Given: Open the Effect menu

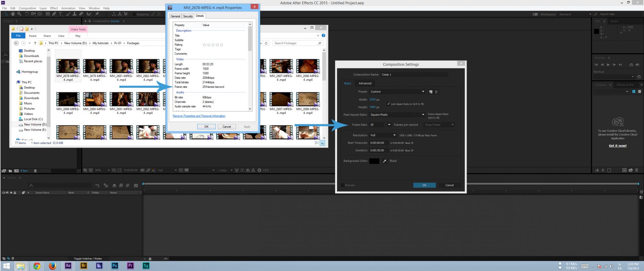Looking at the screenshot, I should tap(54, 8).
